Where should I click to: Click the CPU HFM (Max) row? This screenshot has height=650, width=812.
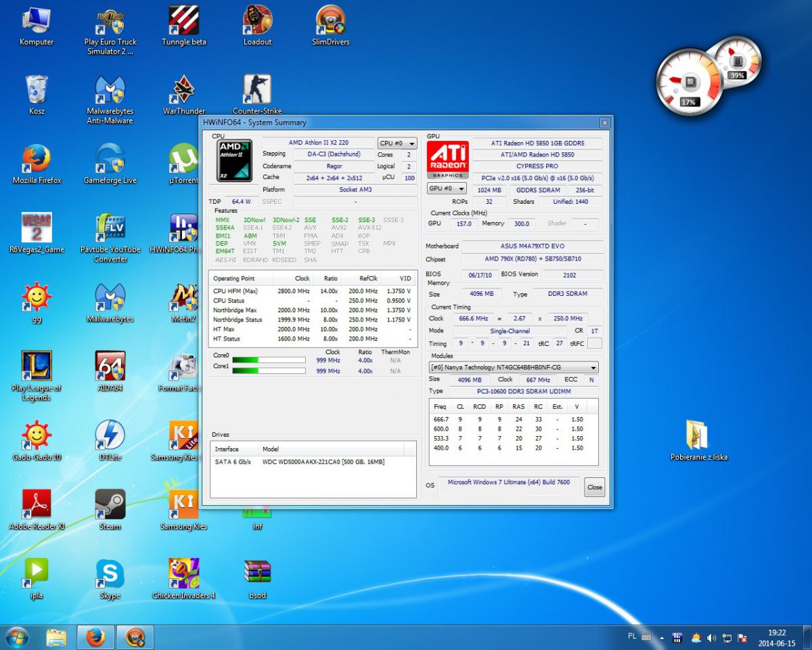pos(312,290)
